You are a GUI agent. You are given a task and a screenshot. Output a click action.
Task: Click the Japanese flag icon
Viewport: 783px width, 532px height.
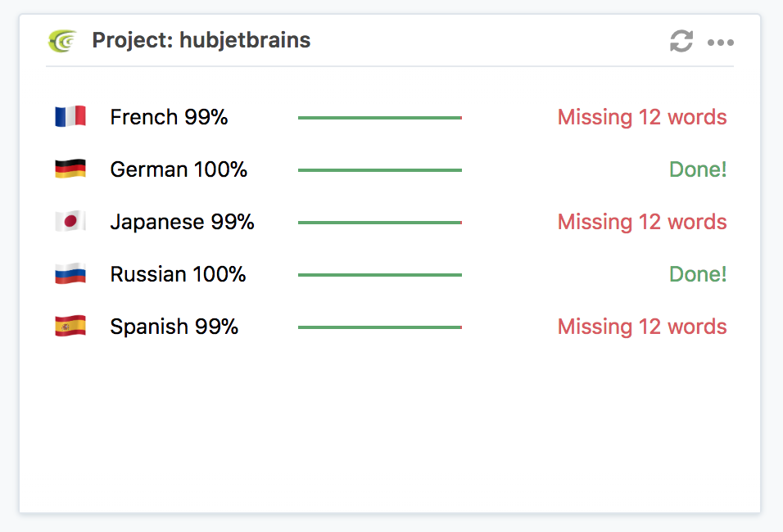coord(70,222)
